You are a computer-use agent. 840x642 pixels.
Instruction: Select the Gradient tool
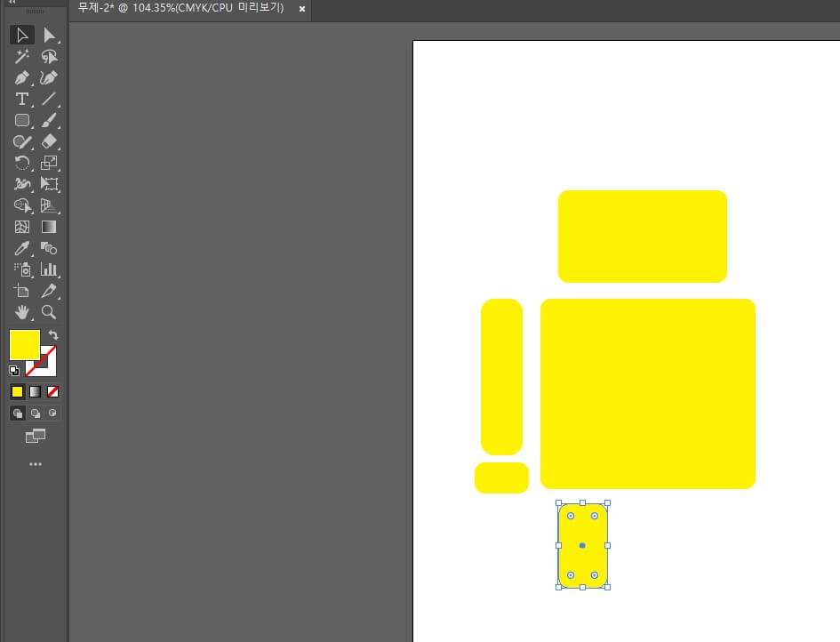49,227
